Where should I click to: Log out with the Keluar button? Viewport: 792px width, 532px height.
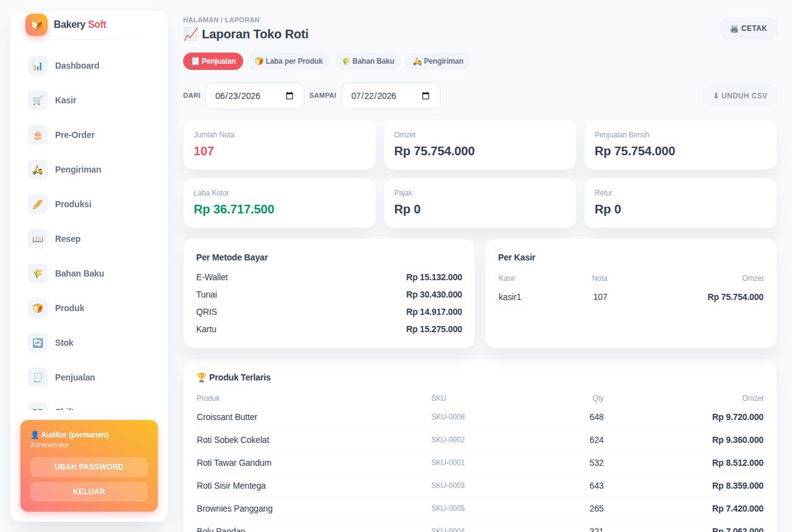click(x=89, y=492)
